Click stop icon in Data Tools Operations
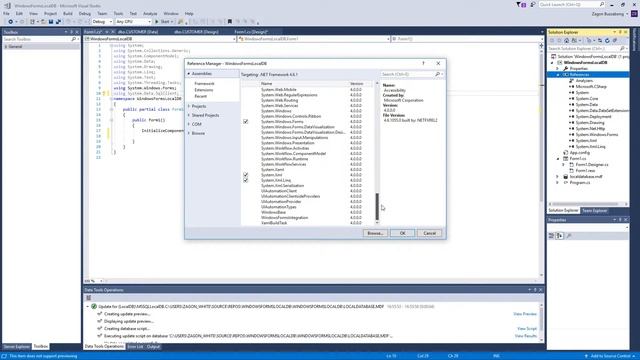 pos(89,298)
